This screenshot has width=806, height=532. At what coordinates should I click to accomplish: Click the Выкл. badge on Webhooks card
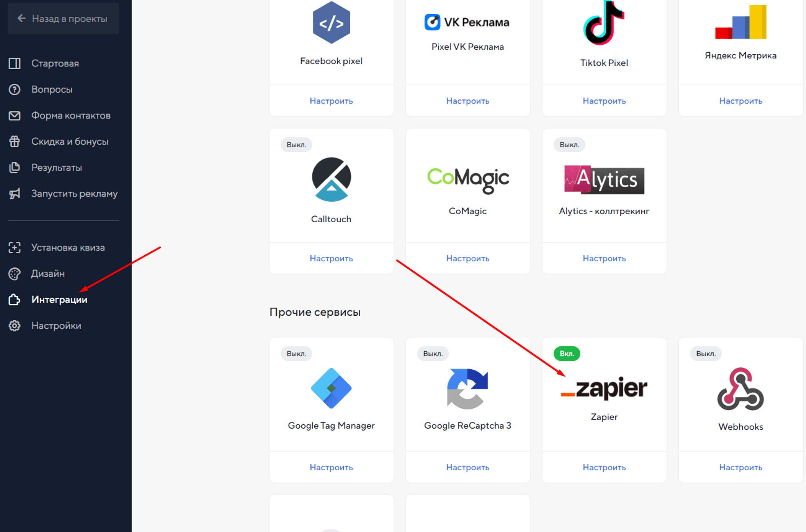pyautogui.click(x=706, y=354)
